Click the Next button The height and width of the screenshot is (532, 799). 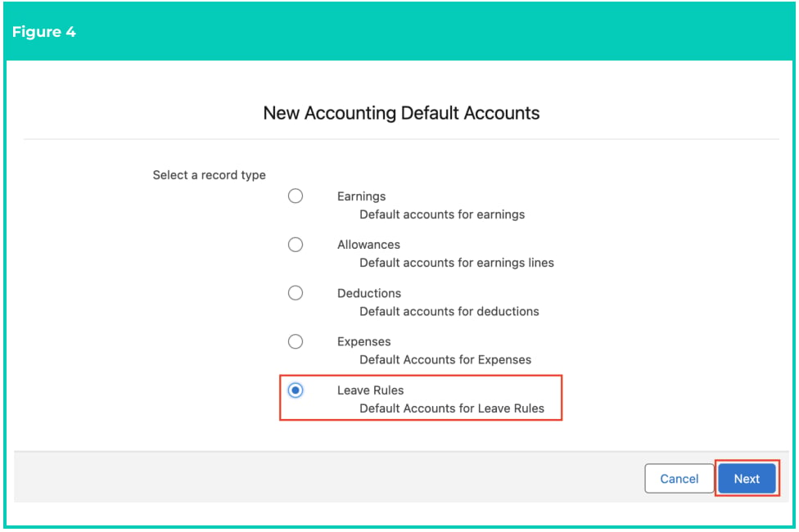pyautogui.click(x=747, y=479)
